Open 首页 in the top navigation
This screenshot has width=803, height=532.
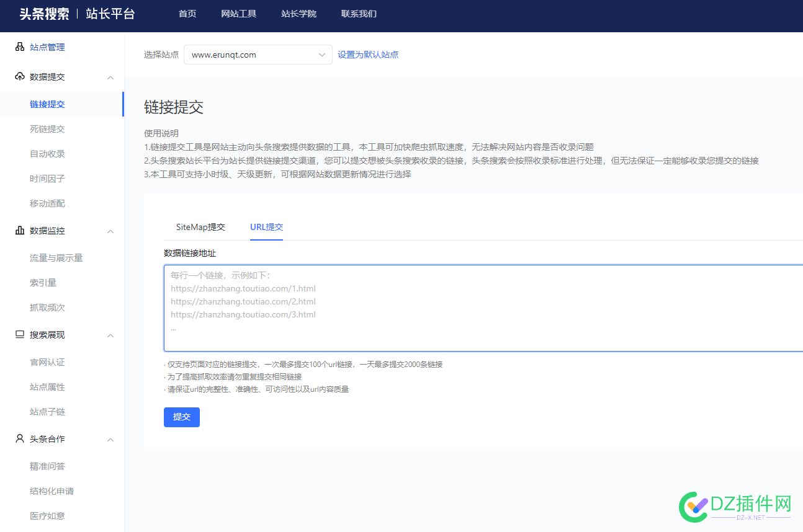click(x=187, y=14)
